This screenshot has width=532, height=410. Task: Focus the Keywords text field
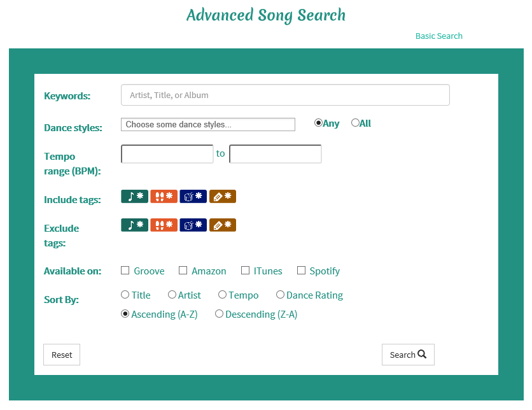click(285, 95)
